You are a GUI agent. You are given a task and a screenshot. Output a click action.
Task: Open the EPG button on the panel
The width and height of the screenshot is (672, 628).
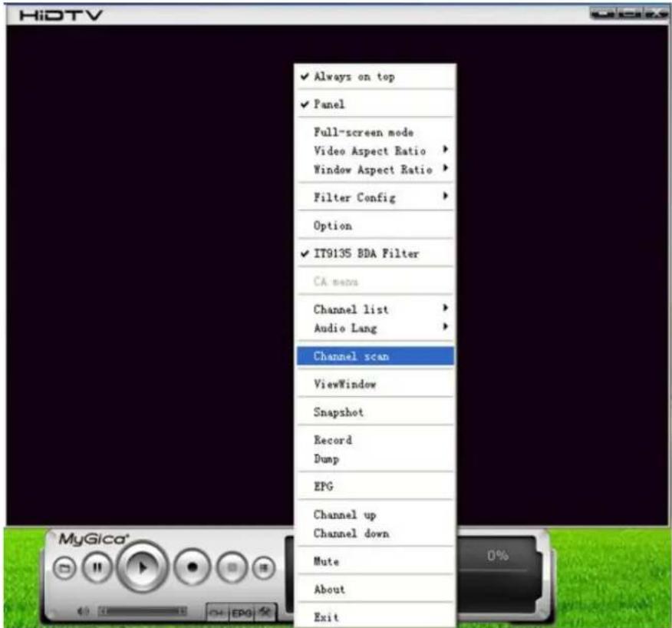[242, 613]
